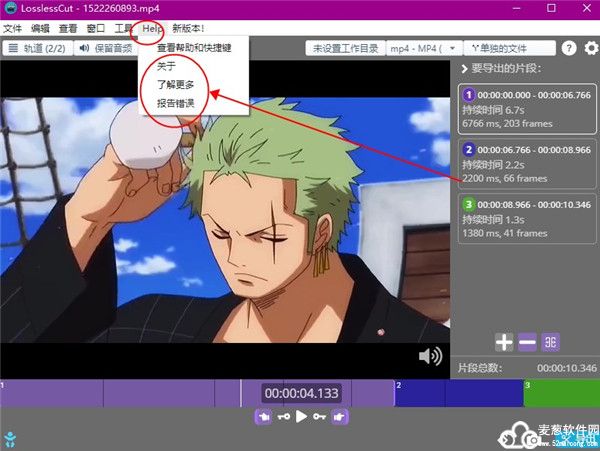Click the 未设置工作目录 button
600x451 pixels.
coord(346,49)
